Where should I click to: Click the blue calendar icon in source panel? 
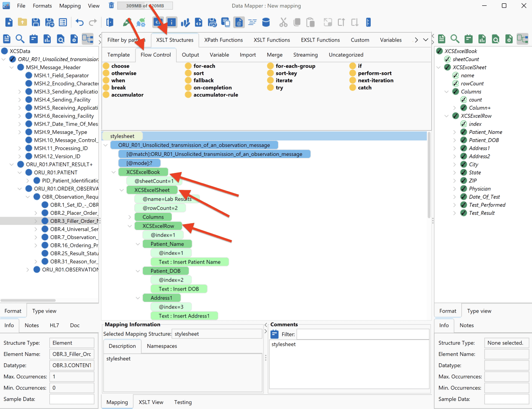coord(34,39)
